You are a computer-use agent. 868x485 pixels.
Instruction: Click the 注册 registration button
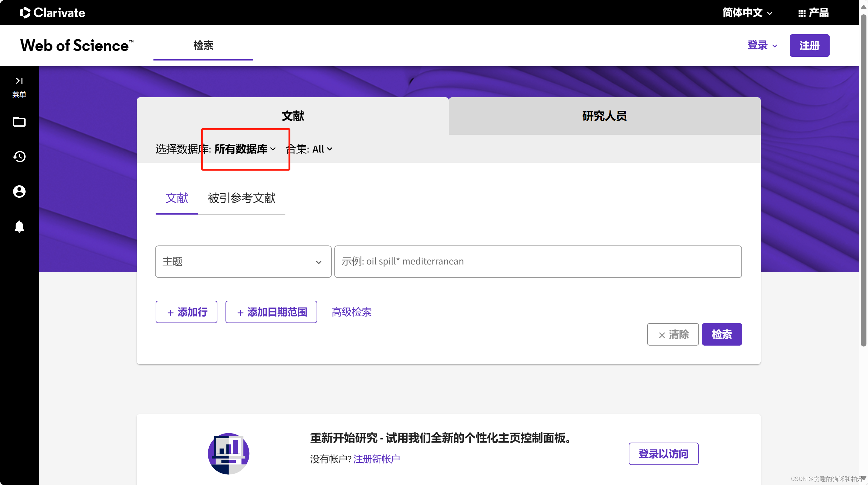809,45
